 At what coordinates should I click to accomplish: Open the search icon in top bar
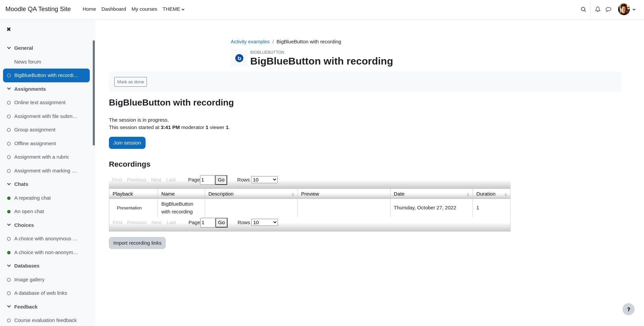pos(583,9)
